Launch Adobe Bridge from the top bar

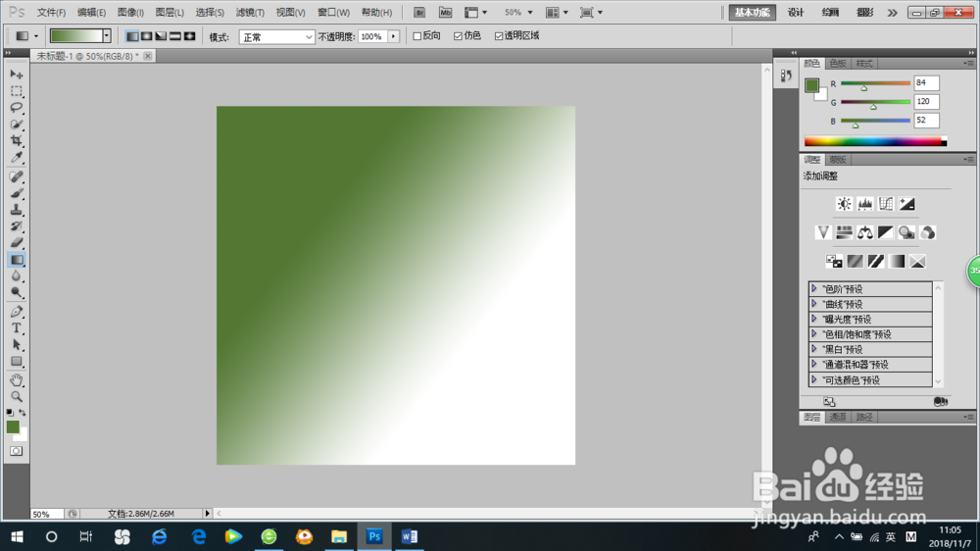click(x=419, y=13)
